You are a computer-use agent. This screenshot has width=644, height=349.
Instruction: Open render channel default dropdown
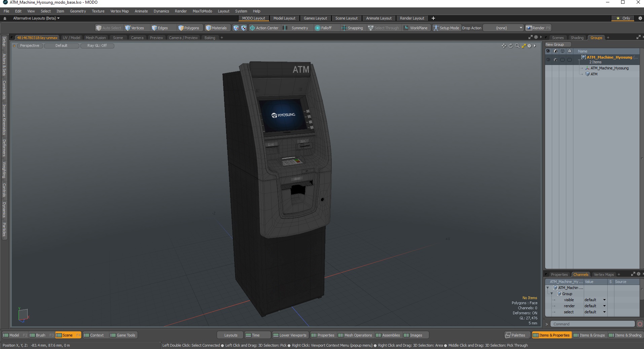[595, 306]
